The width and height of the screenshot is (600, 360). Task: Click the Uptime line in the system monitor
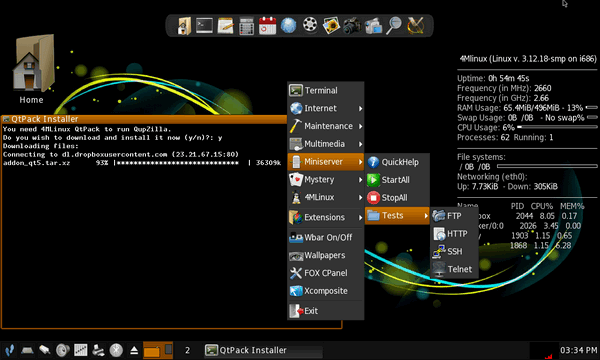[x=493, y=78]
